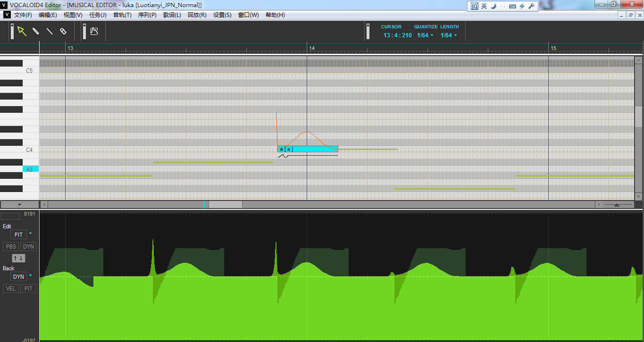Click the IME half-moon icon
Viewport: 644px width, 342px height.
point(493,6)
